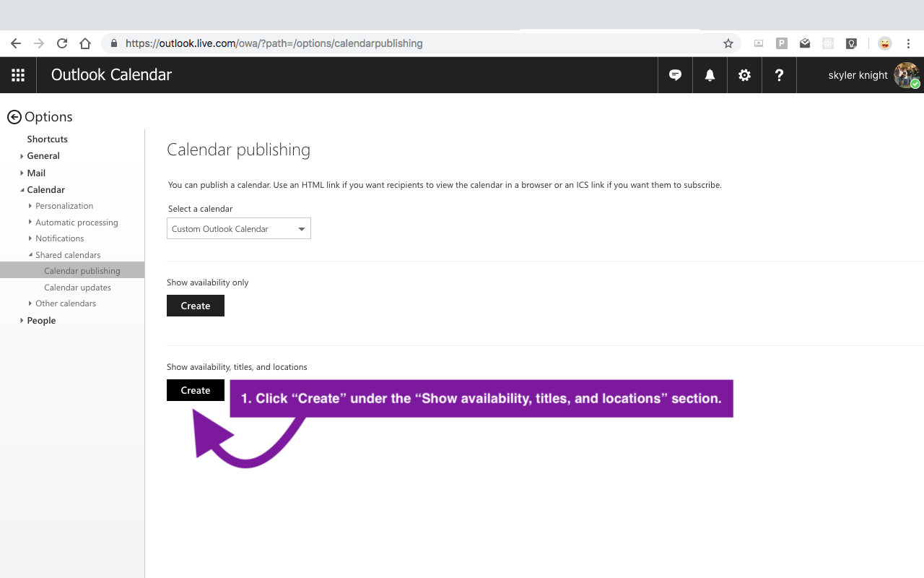This screenshot has width=924, height=578.
Task: Click the skyler knight profile avatar
Action: (x=907, y=75)
